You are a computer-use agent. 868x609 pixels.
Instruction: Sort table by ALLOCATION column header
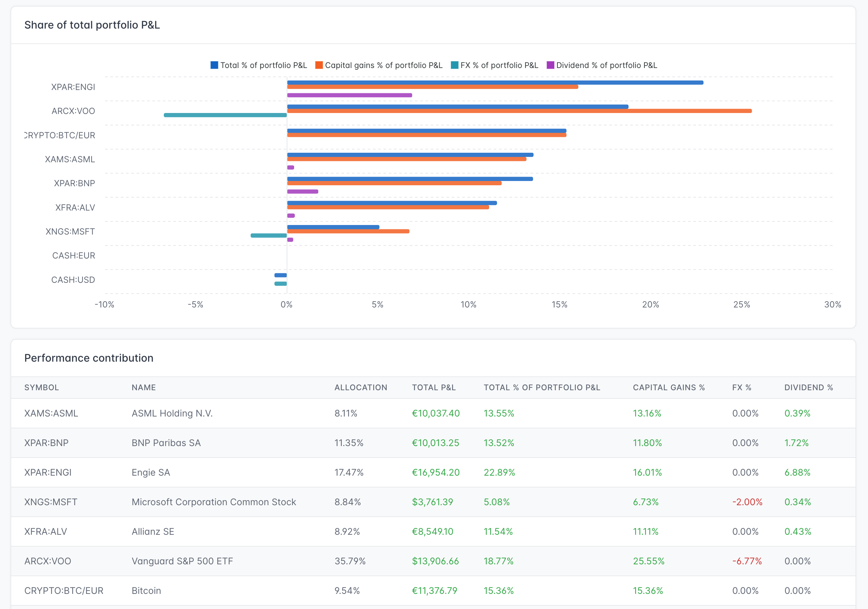coord(361,387)
